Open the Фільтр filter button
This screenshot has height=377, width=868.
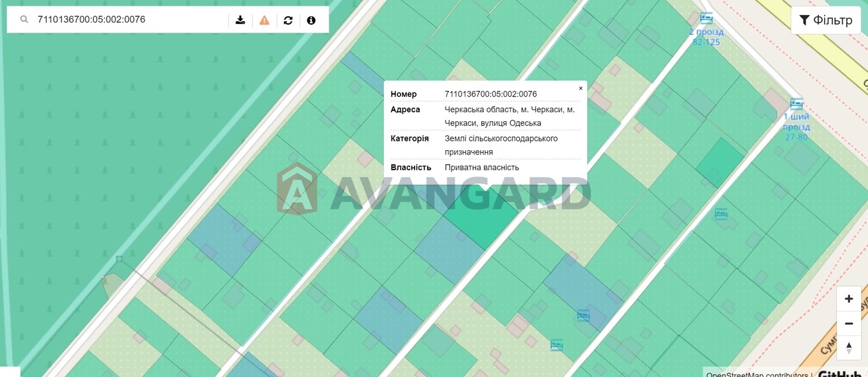tap(825, 20)
